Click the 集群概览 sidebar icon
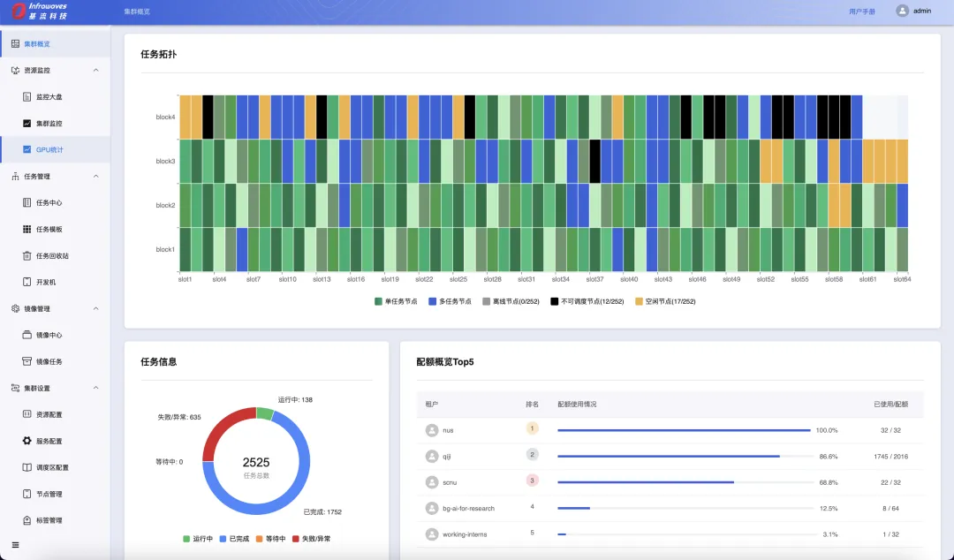Viewport: 954px width, 560px height. [15, 44]
